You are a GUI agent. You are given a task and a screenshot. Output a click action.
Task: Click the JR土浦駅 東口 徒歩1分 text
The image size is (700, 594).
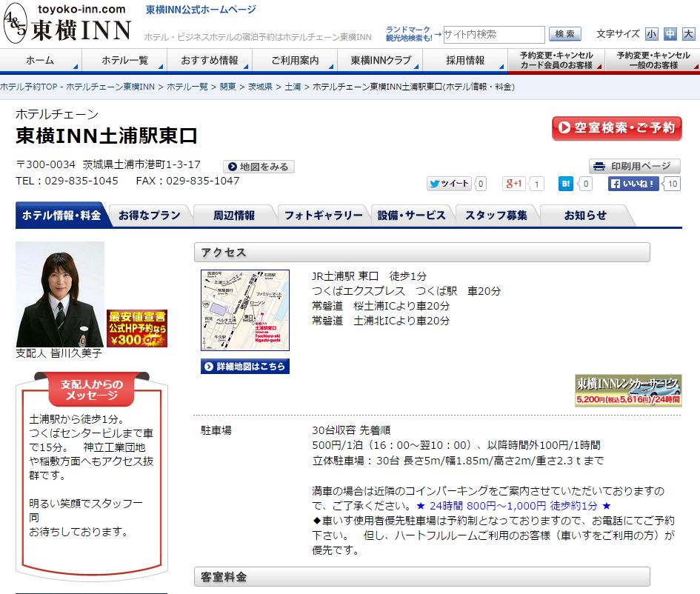(369, 276)
